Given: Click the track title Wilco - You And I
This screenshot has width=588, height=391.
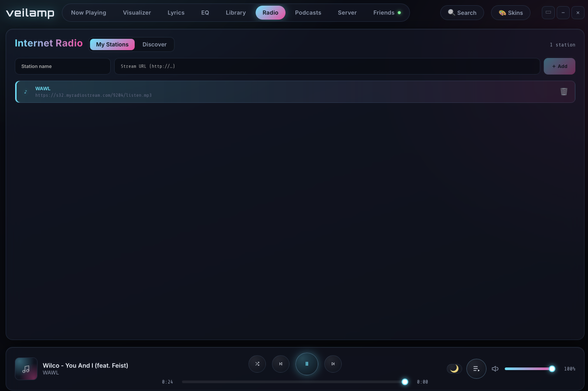Looking at the screenshot, I should [86, 365].
